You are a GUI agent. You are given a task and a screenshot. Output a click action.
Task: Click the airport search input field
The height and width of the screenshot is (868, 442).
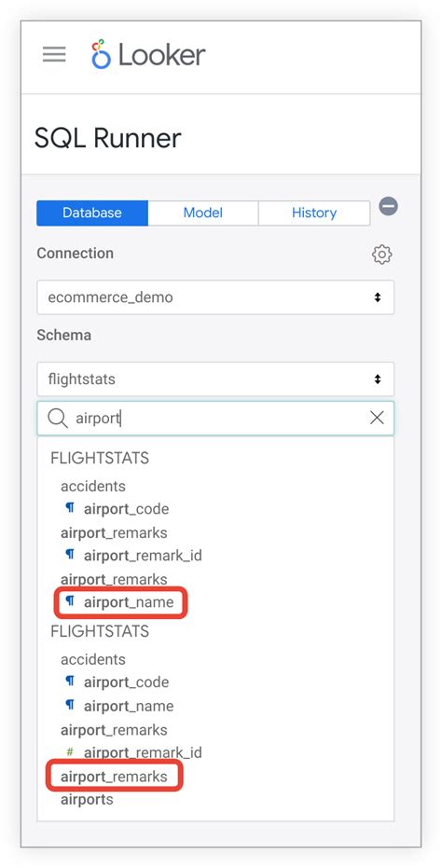coord(215,418)
